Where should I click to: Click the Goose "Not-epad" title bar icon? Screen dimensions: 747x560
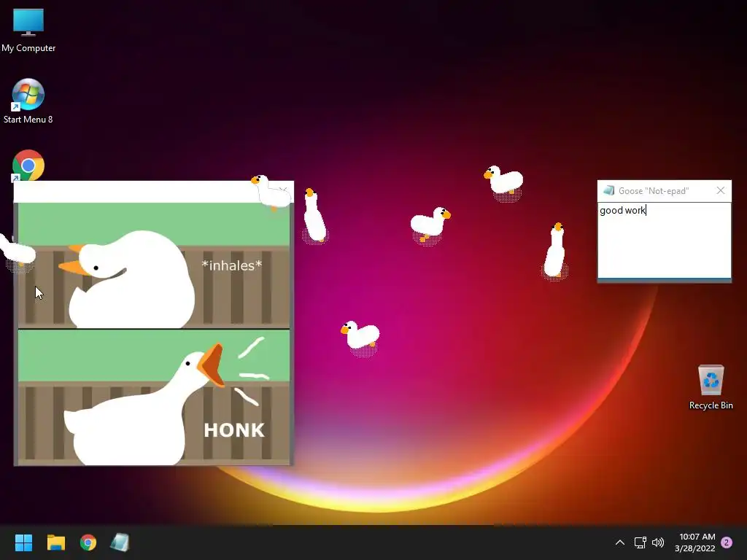coord(608,190)
